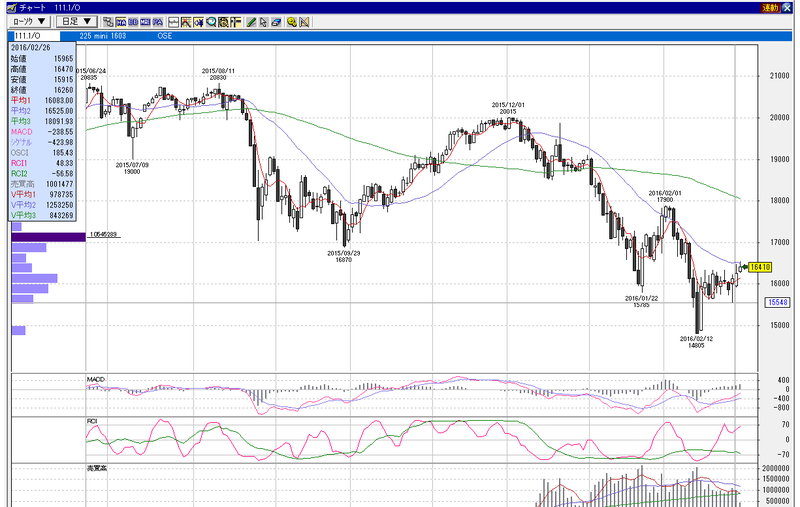Toggle the PA indicator button
This screenshot has width=800, height=507.
pyautogui.click(x=158, y=22)
